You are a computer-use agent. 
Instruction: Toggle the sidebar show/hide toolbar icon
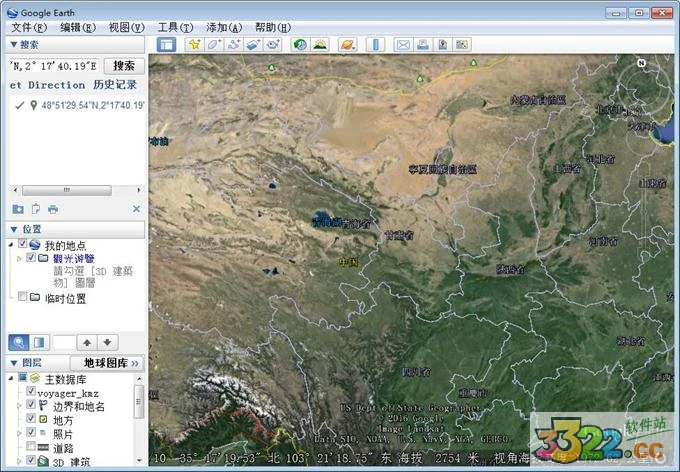tap(167, 44)
